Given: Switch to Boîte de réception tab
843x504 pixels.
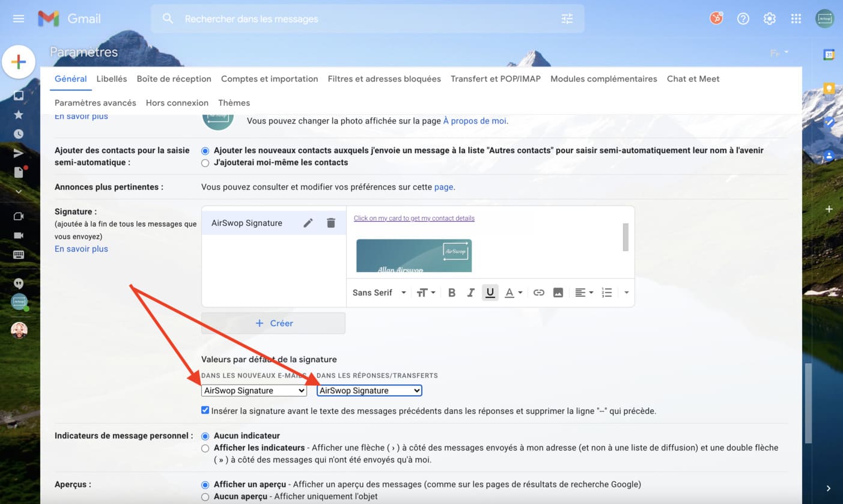Looking at the screenshot, I should (174, 79).
